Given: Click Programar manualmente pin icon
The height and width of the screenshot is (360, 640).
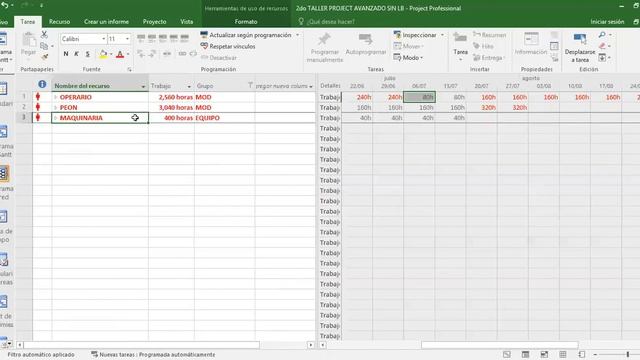Looking at the screenshot, I should (324, 40).
